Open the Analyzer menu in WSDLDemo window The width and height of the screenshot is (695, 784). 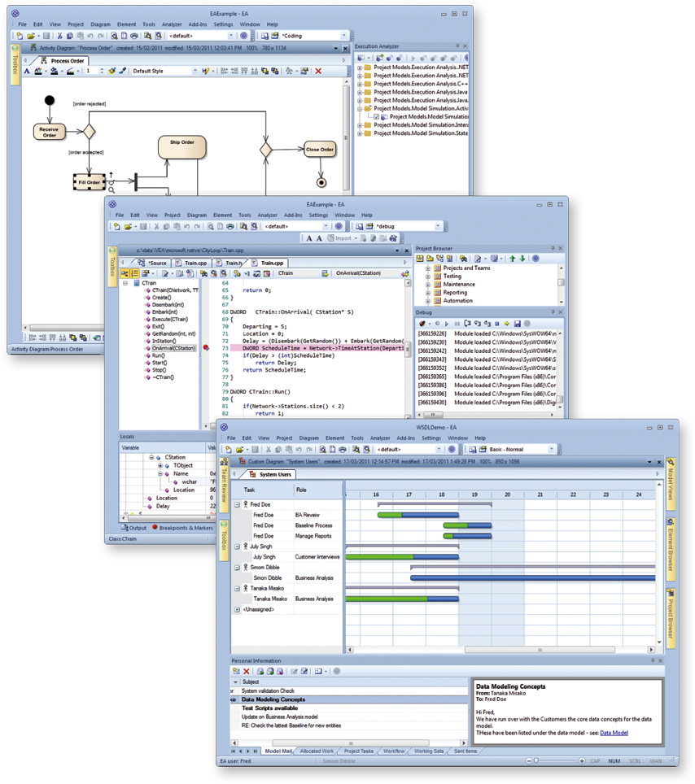click(x=380, y=438)
